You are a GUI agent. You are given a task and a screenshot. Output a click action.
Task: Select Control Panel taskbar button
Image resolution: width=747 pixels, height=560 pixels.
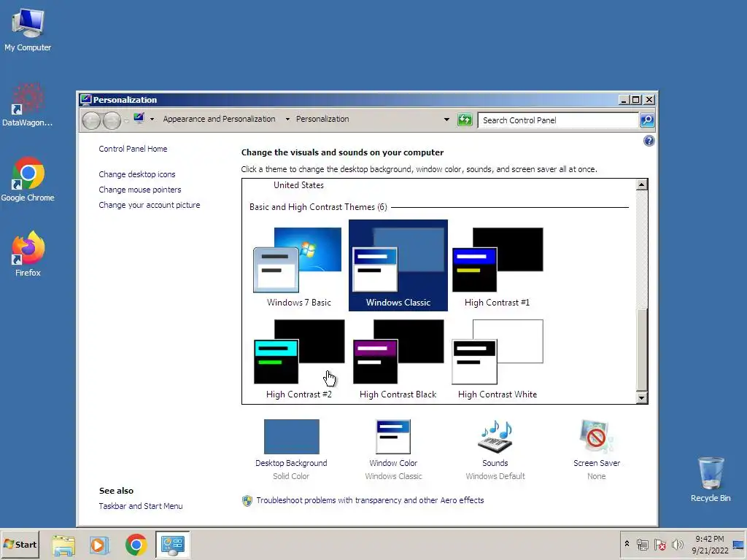click(x=172, y=545)
